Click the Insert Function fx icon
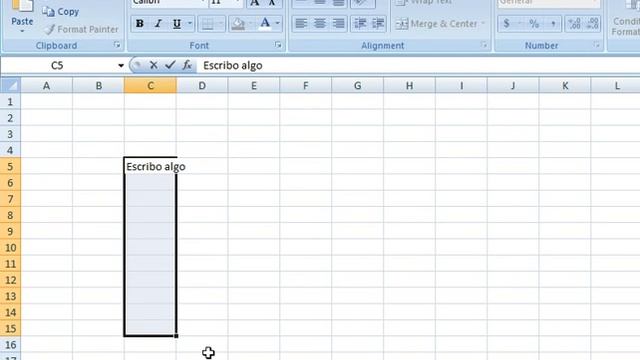 coord(187,65)
